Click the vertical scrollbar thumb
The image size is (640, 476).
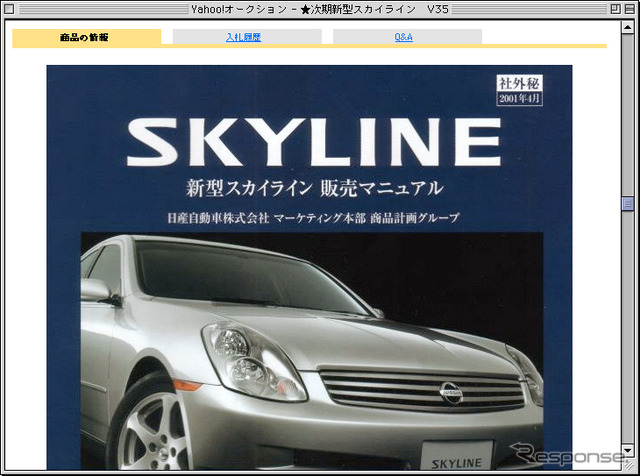click(x=628, y=203)
